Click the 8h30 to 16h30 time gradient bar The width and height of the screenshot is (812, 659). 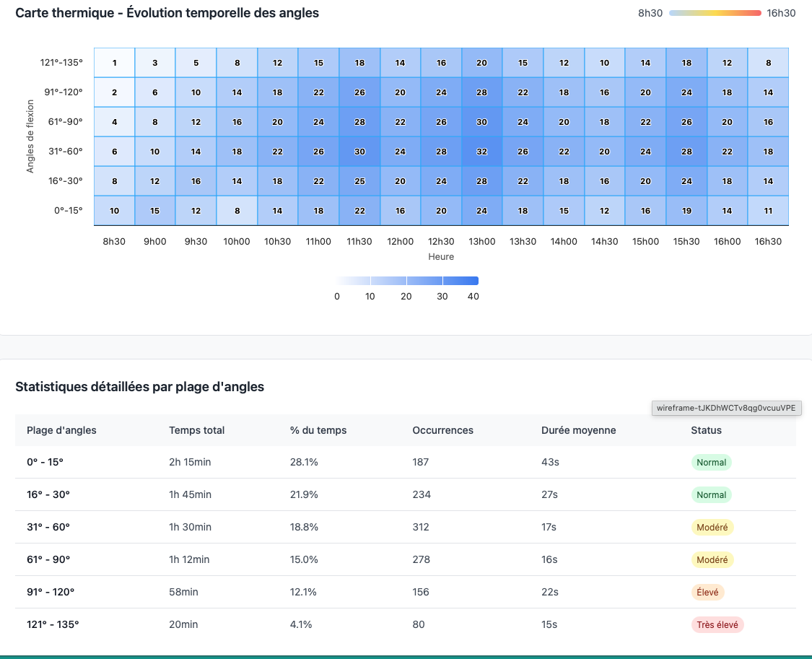tap(715, 13)
